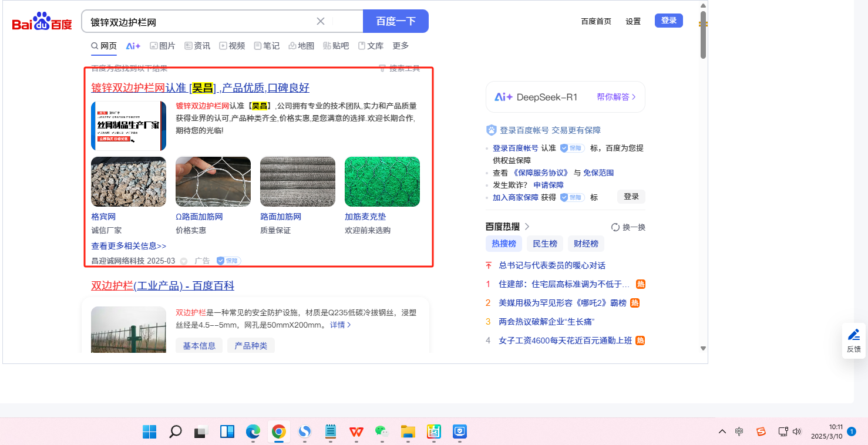Image resolution: width=868 pixels, height=445 pixels.
Task: Open the DeepSeek-R1 AI assistant card
Action: tap(565, 97)
